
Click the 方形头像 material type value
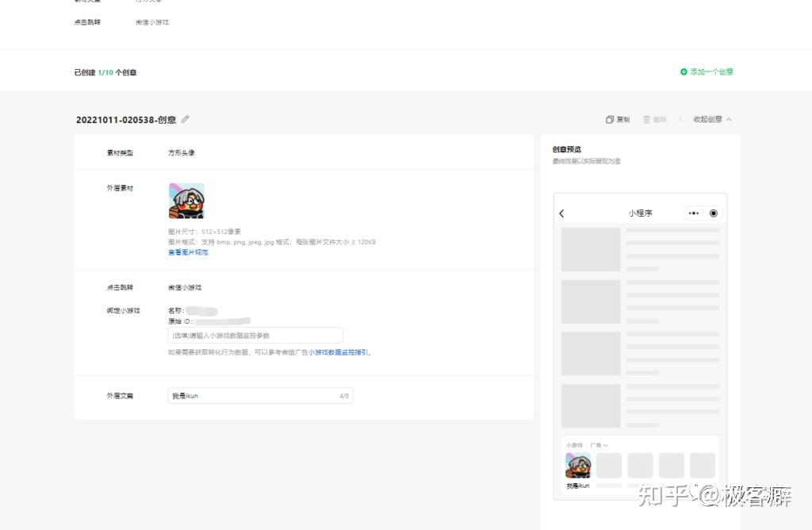pyautogui.click(x=182, y=153)
